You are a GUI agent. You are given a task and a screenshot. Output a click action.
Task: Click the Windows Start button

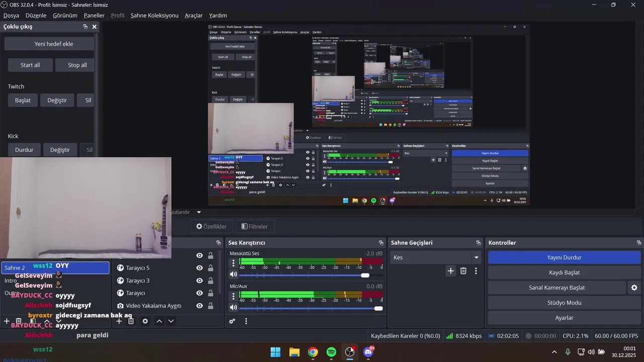[x=276, y=352]
